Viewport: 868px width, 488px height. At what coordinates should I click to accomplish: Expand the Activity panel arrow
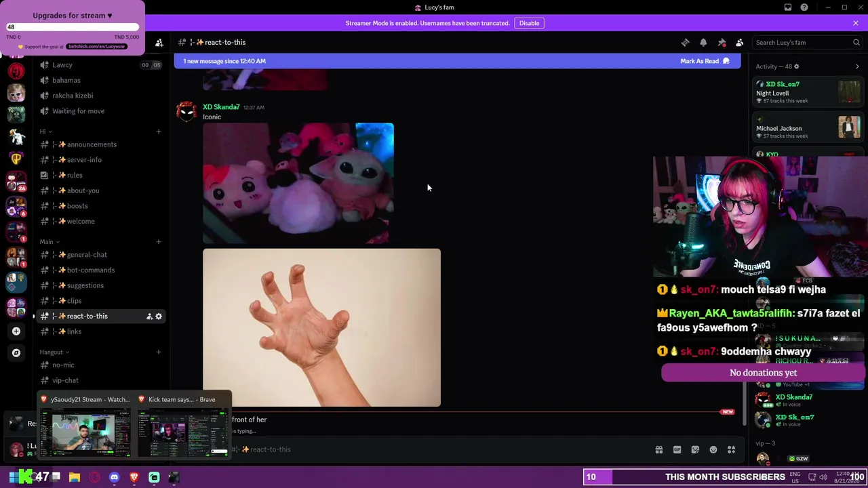pyautogui.click(x=857, y=66)
